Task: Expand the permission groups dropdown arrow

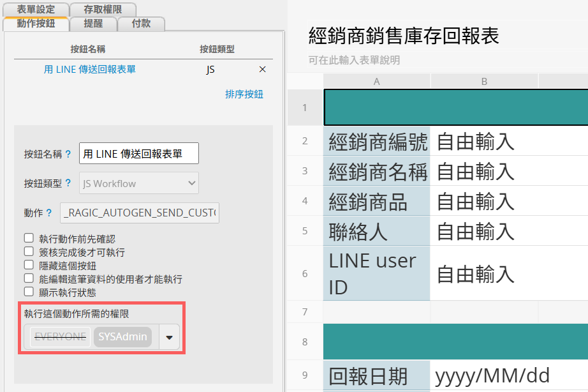Action: tap(169, 337)
